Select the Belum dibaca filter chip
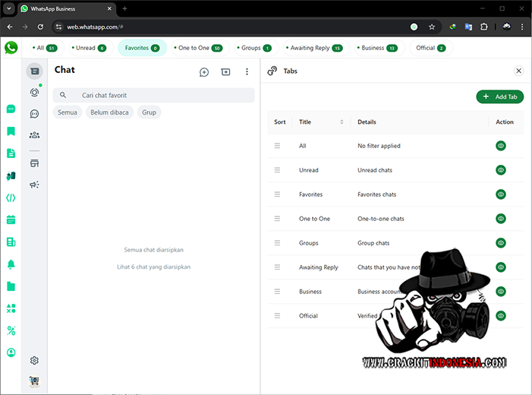This screenshot has height=395, width=532. click(x=111, y=112)
